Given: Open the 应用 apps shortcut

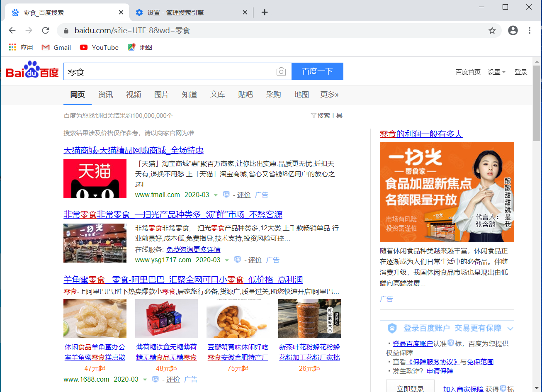Looking at the screenshot, I should 21,47.
